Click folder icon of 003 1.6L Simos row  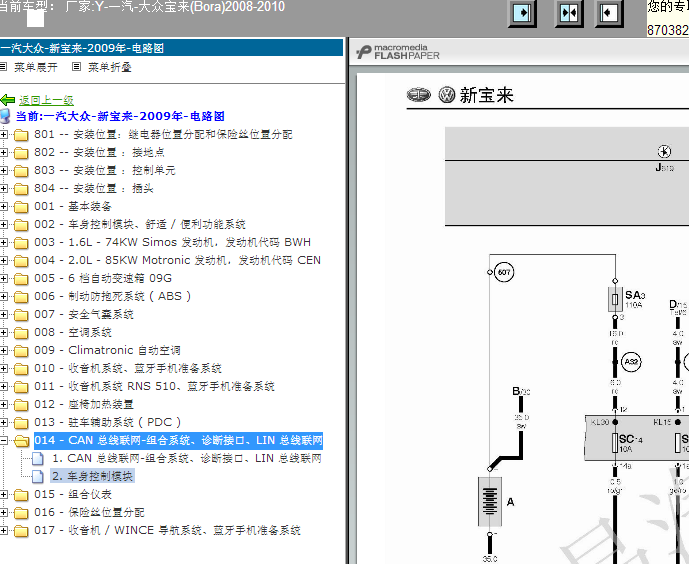click(21, 242)
